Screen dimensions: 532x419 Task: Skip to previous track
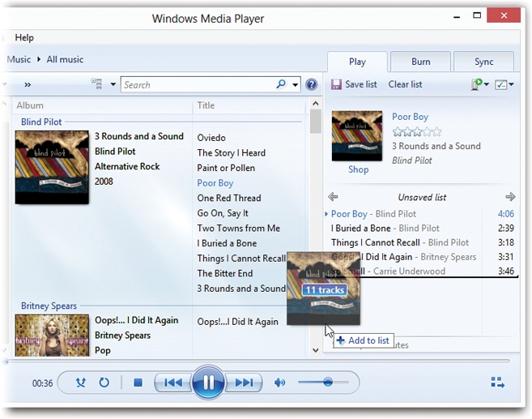pos(173,383)
